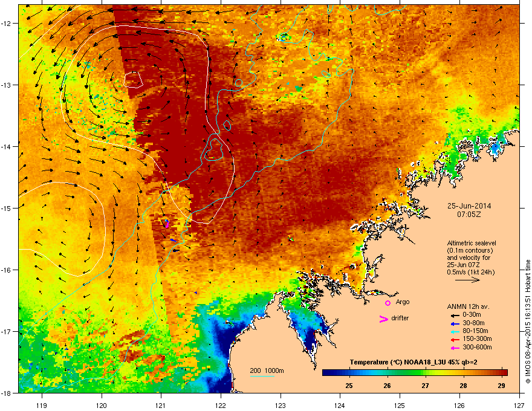532x411 pixels.
Task: Click the blue 30-80m arrow legend symbol
Action: (455, 324)
